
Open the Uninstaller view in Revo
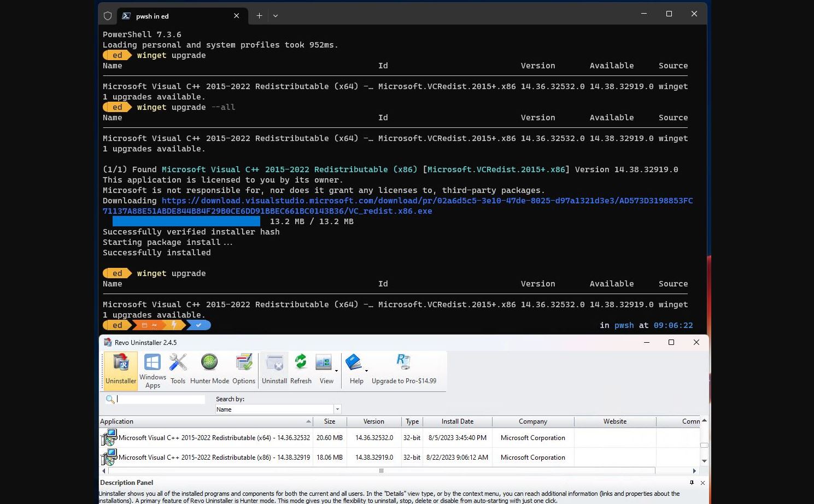pos(121,370)
